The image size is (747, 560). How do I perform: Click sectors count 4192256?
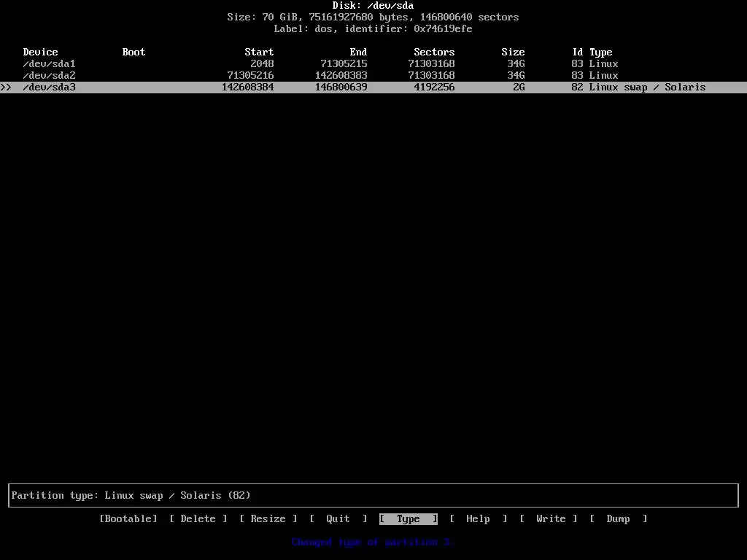click(x=434, y=87)
